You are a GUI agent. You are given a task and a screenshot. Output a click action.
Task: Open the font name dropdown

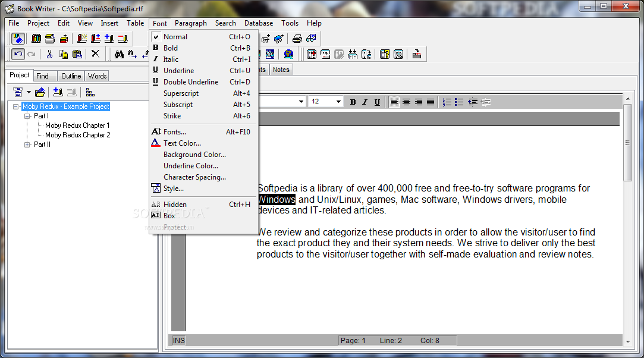pos(301,102)
